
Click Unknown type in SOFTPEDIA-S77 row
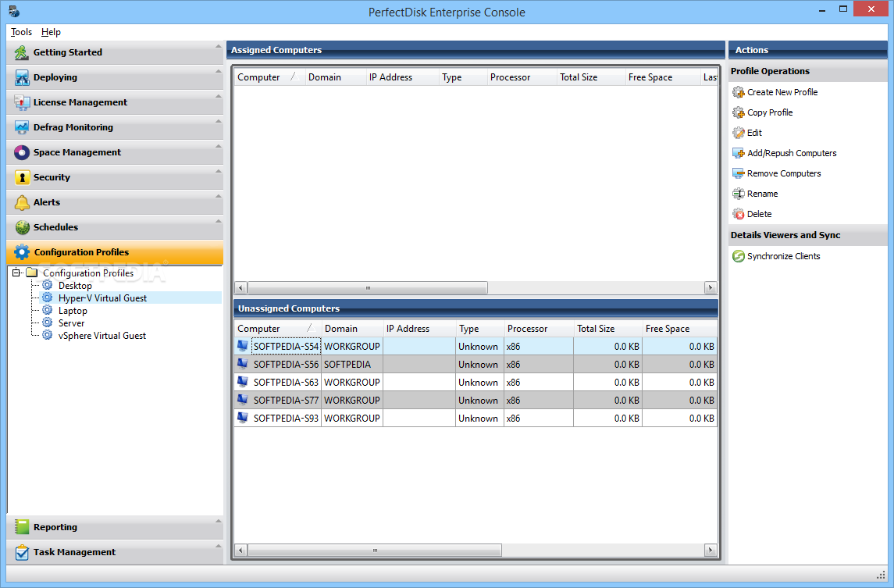(x=479, y=401)
